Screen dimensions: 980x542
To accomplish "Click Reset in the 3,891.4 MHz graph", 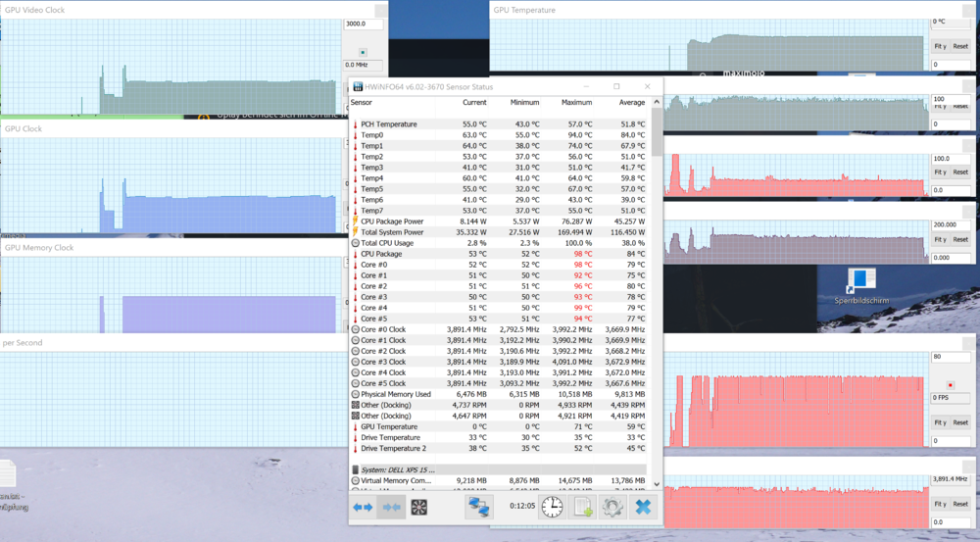I will (x=961, y=504).
